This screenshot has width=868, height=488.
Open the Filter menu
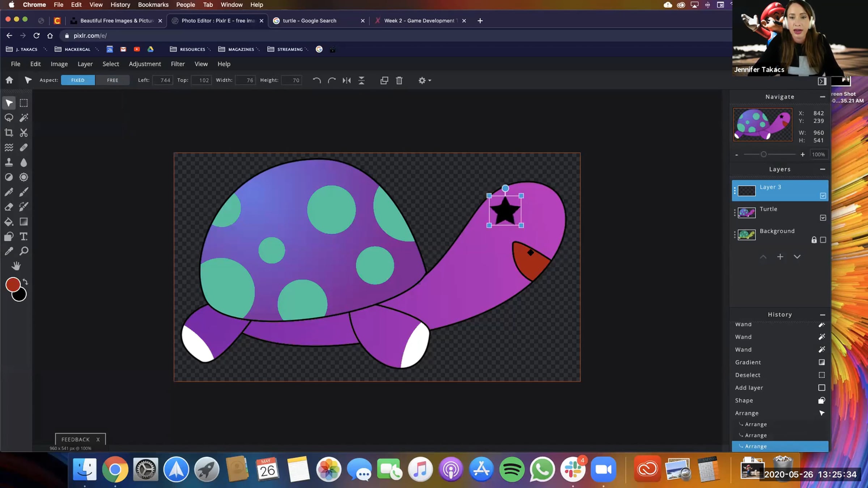178,64
